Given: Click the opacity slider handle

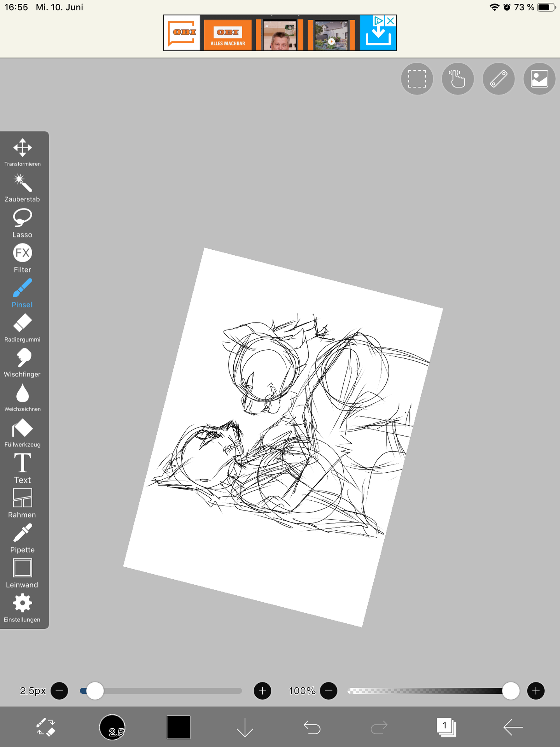Looking at the screenshot, I should tap(511, 691).
